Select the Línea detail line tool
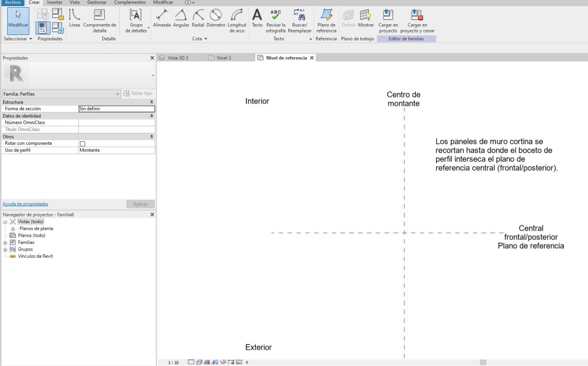The width and height of the screenshot is (588, 366). (74, 20)
